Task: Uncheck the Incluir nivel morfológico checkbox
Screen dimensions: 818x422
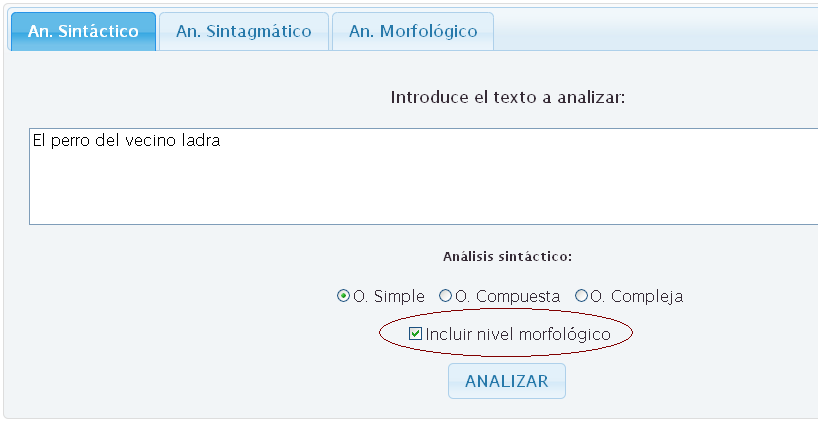Action: pos(416,334)
